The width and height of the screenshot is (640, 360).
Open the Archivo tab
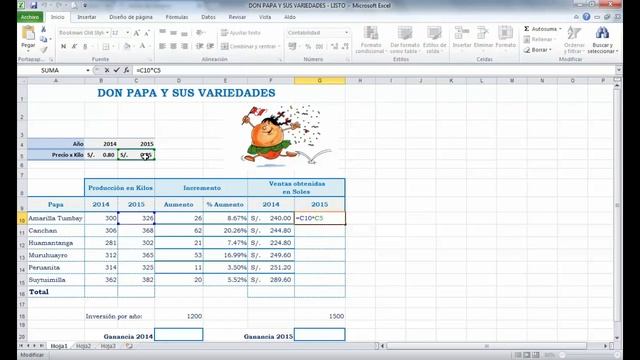[x=30, y=17]
